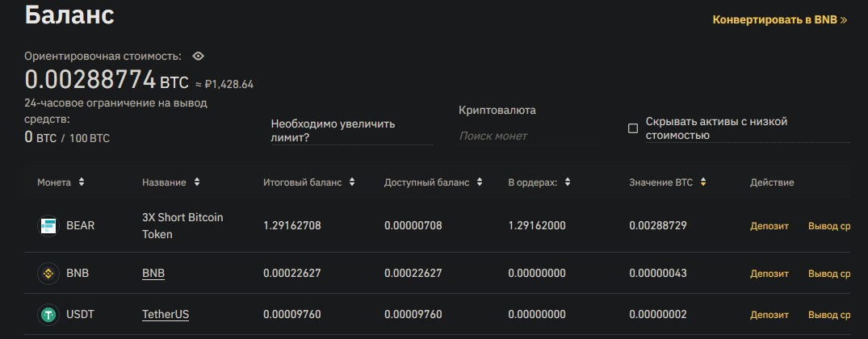The image size is (868, 339).
Task: Click the BEAR coin icon
Action: [48, 226]
